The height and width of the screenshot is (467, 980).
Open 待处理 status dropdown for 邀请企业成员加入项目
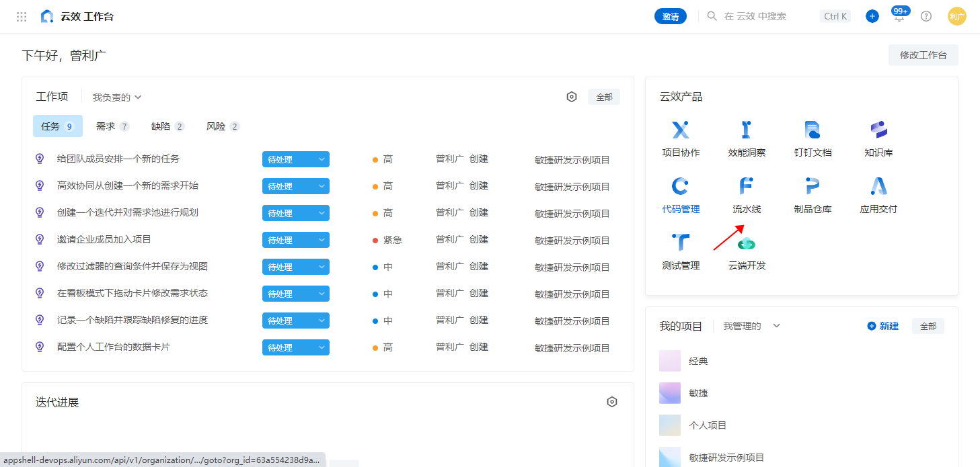[x=296, y=240]
